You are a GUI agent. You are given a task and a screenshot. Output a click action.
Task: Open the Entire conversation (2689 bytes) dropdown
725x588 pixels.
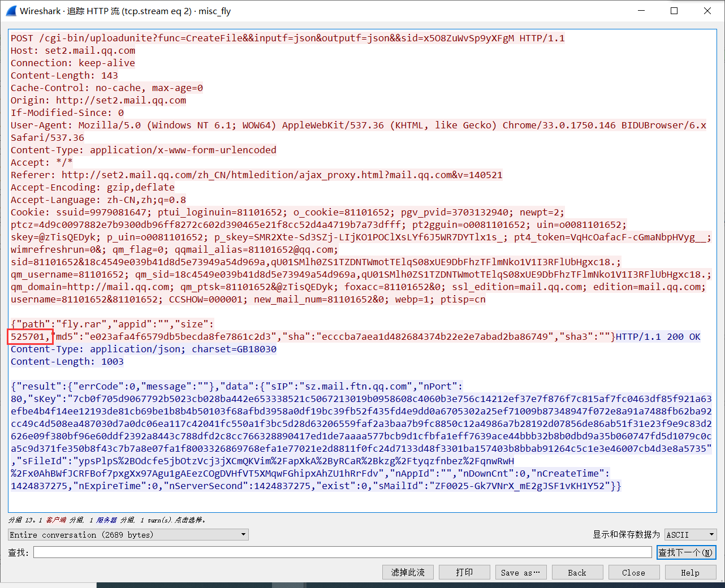click(x=128, y=534)
